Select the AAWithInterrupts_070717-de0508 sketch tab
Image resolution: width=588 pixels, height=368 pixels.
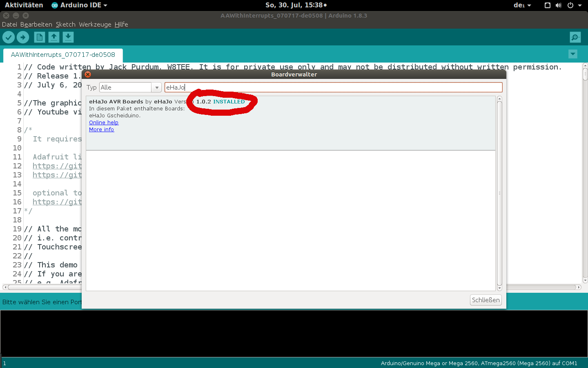point(63,55)
